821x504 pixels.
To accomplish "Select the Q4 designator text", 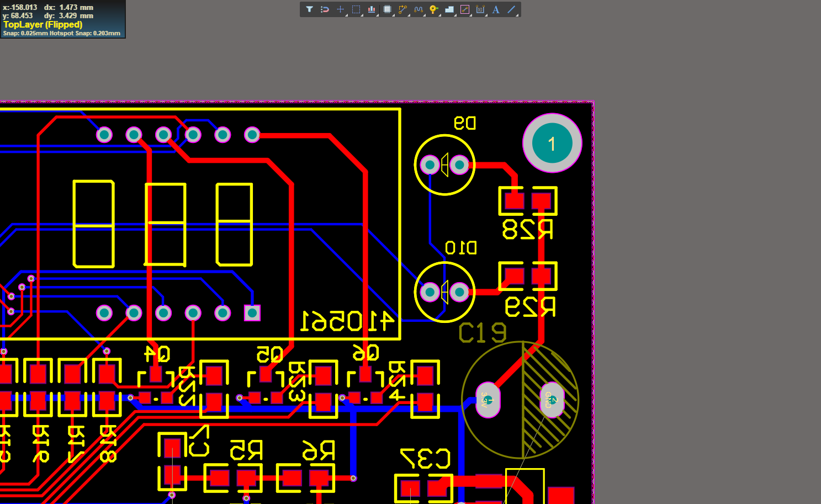I will click(157, 353).
